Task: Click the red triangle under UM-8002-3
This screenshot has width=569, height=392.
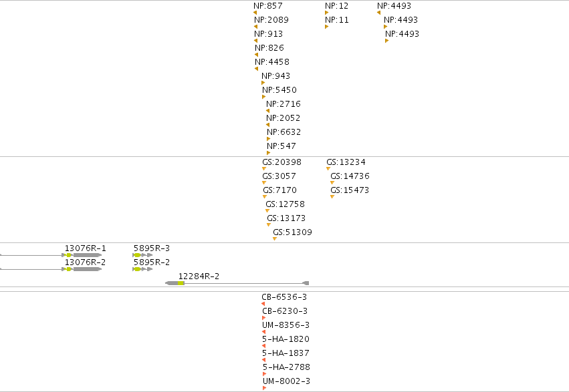Action: tap(264, 388)
